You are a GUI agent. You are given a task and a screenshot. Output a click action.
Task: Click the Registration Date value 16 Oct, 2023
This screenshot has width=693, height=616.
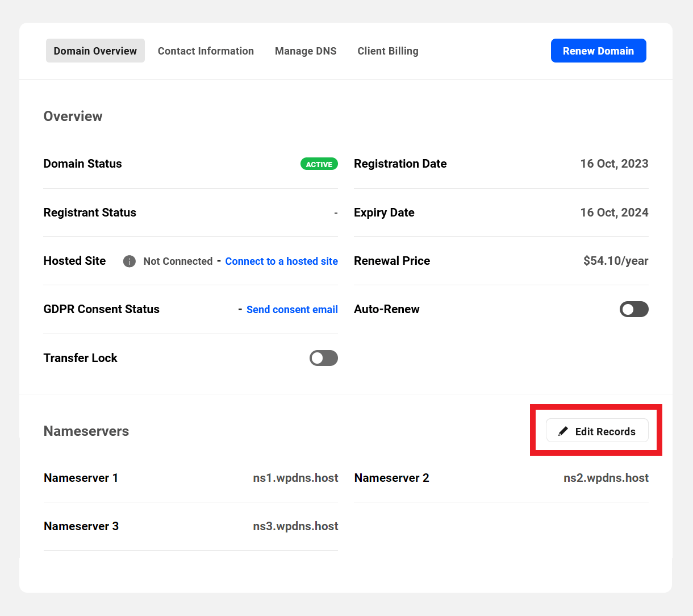click(x=614, y=164)
